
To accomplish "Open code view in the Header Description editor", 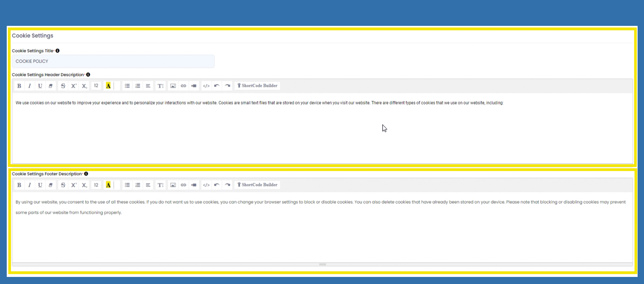I will pyautogui.click(x=206, y=86).
